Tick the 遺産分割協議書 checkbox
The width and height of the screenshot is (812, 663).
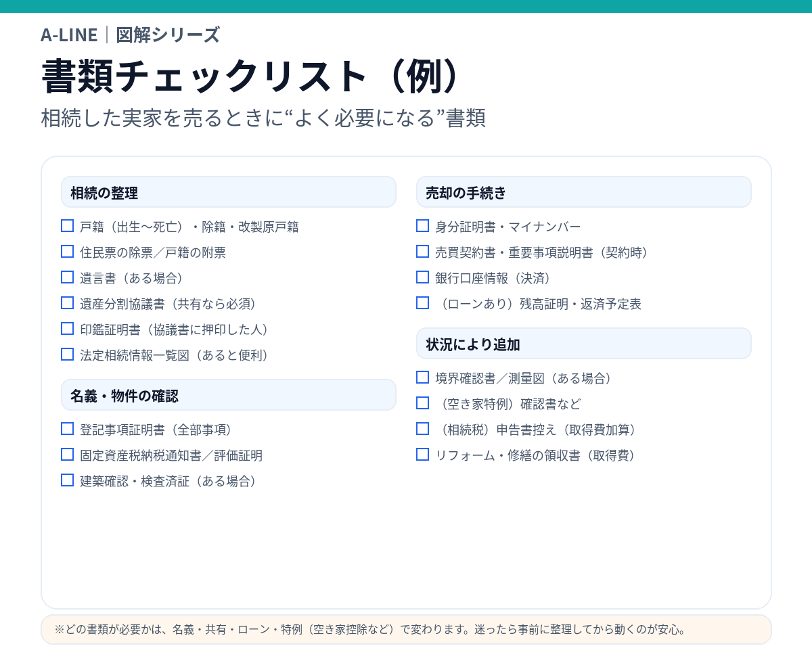[68, 303]
